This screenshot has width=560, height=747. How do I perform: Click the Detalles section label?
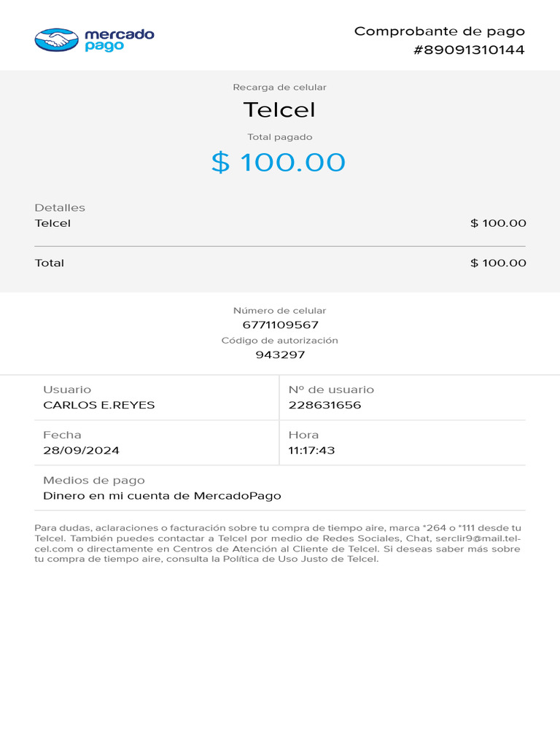tap(60, 208)
